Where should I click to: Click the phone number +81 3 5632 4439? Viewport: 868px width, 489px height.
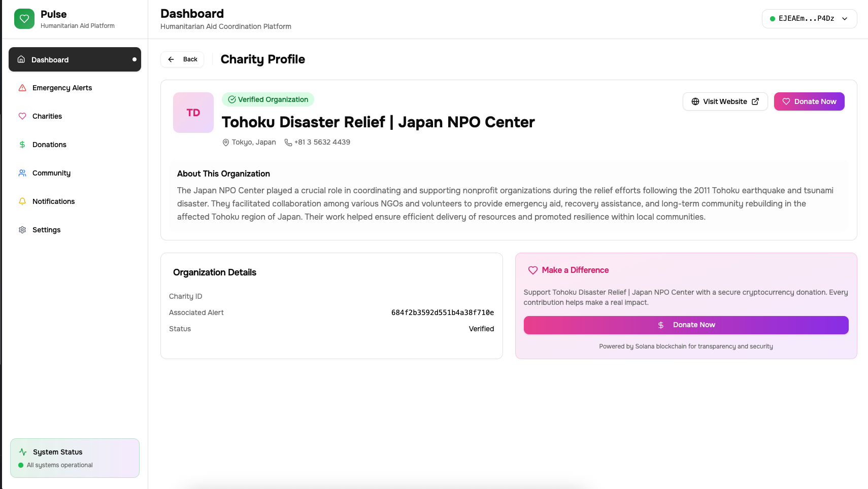tap(322, 143)
